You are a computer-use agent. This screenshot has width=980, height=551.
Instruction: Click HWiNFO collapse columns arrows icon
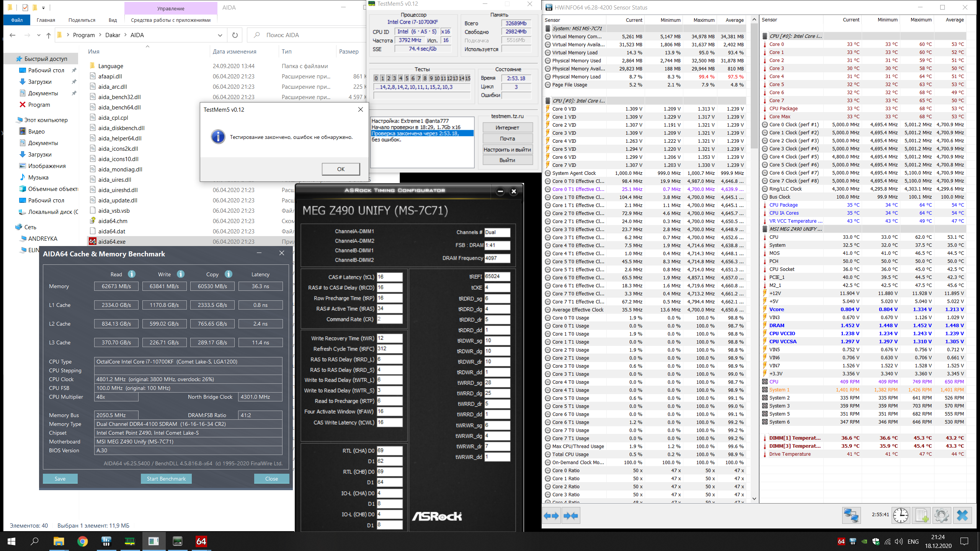click(571, 516)
